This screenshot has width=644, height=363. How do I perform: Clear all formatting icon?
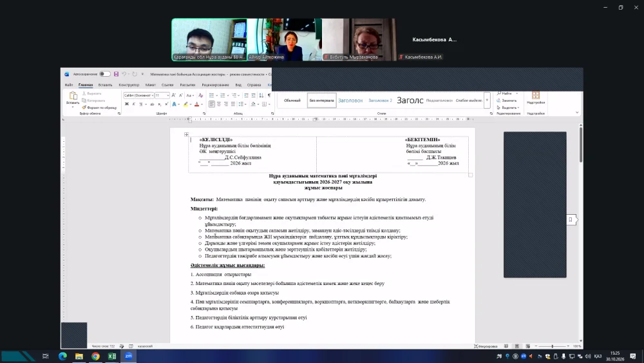(201, 95)
